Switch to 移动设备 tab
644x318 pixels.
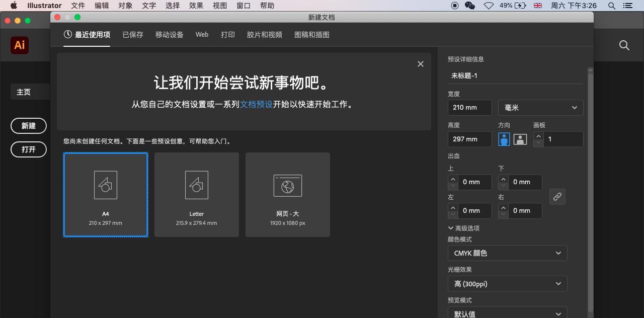coord(170,35)
